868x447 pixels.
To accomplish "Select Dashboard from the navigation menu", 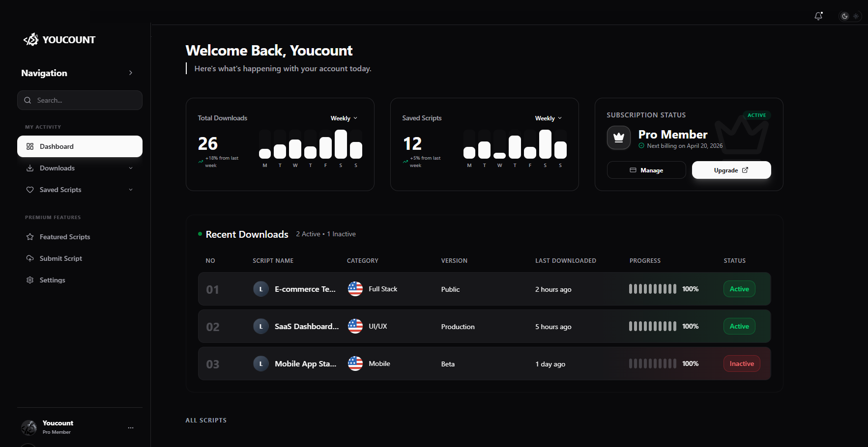I will pos(57,146).
